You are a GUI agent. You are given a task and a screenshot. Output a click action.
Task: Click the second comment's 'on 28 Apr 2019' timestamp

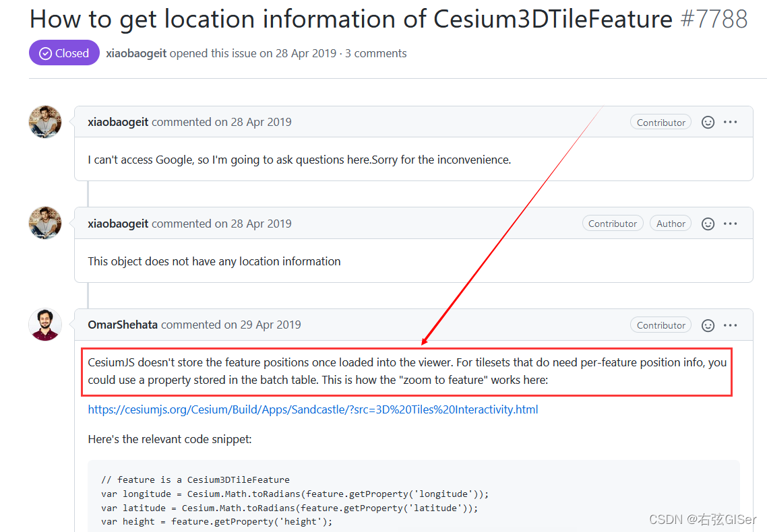(x=253, y=224)
